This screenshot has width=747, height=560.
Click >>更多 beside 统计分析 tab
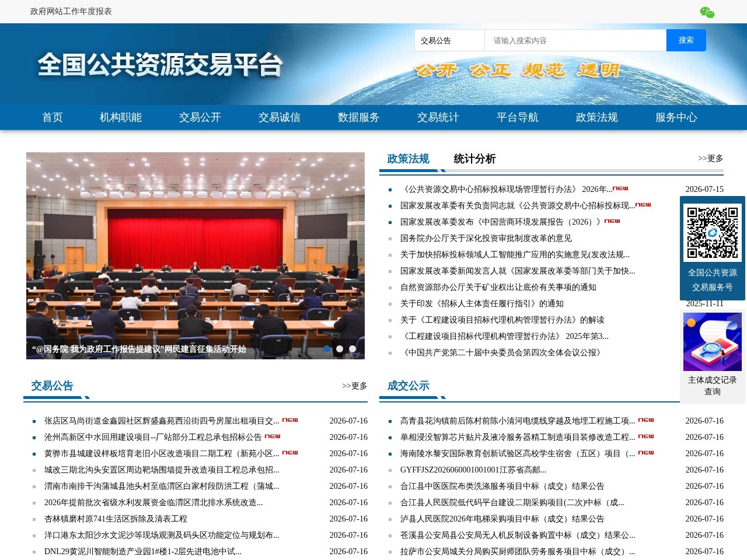(x=711, y=158)
